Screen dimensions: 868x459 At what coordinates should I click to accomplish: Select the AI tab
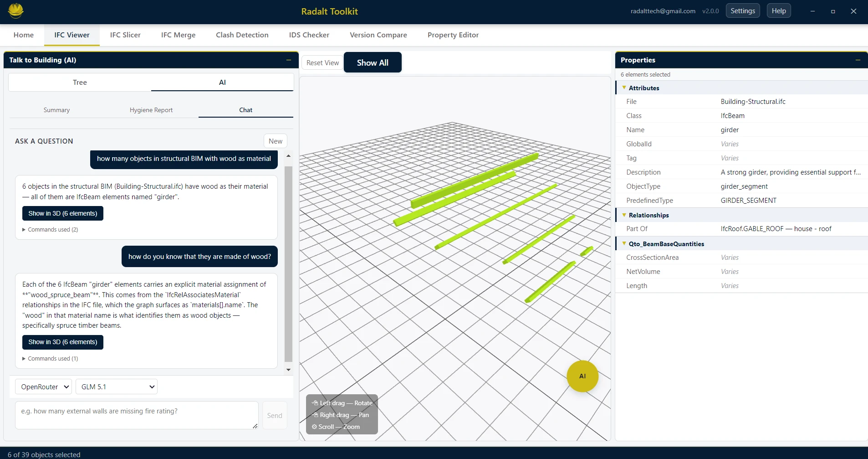coord(222,83)
